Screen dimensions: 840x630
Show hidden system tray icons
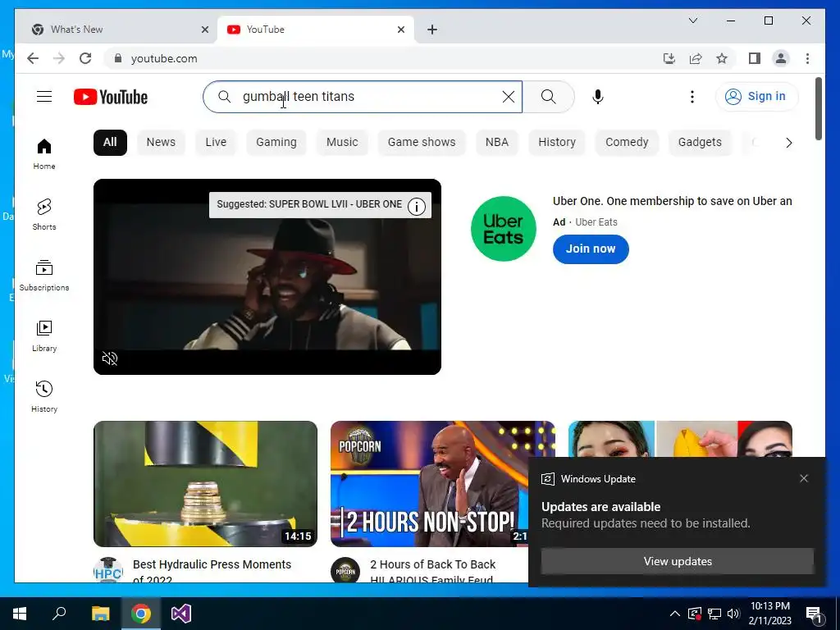(675, 614)
